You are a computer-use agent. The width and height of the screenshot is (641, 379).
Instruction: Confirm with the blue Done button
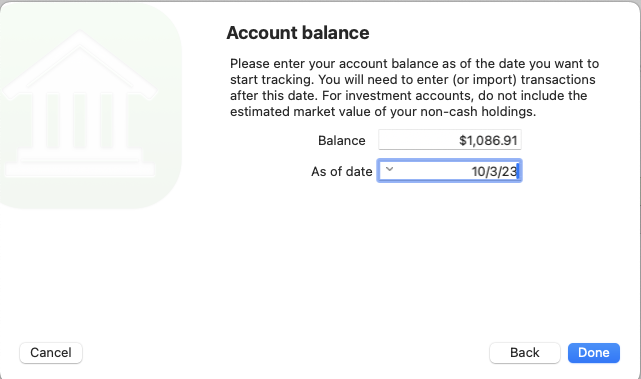594,352
